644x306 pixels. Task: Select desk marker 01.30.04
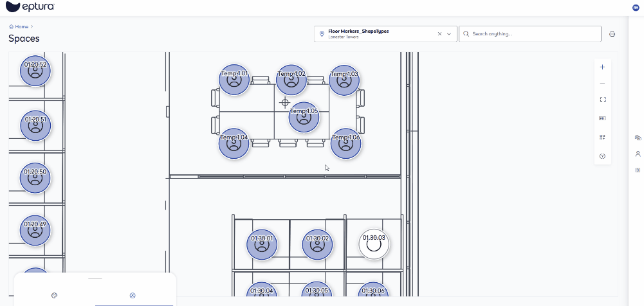pyautogui.click(x=262, y=289)
